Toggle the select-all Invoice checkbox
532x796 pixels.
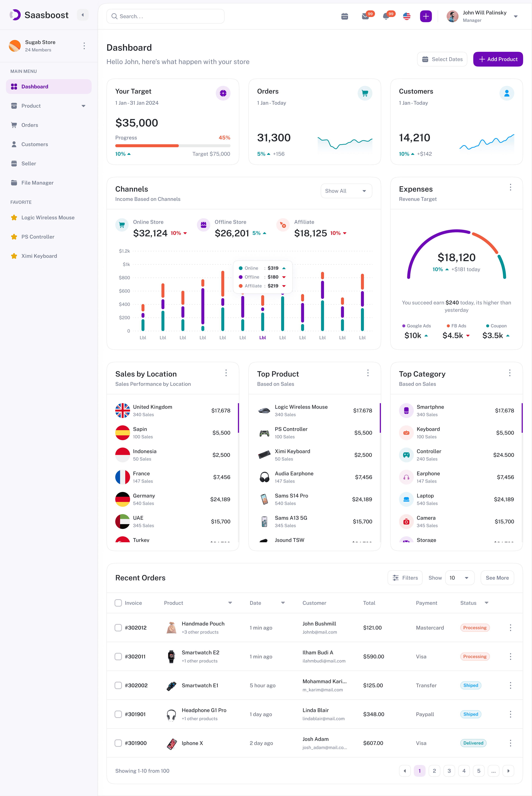[x=118, y=603]
